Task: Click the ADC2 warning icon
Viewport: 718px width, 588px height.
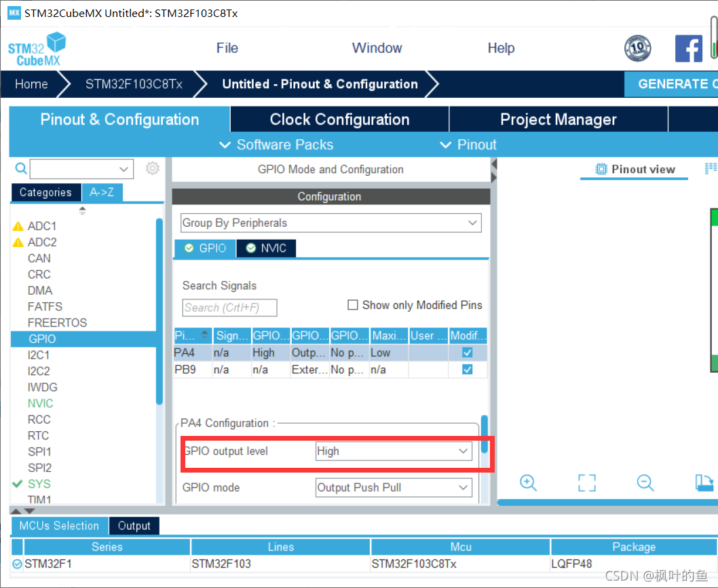Action: (x=18, y=242)
